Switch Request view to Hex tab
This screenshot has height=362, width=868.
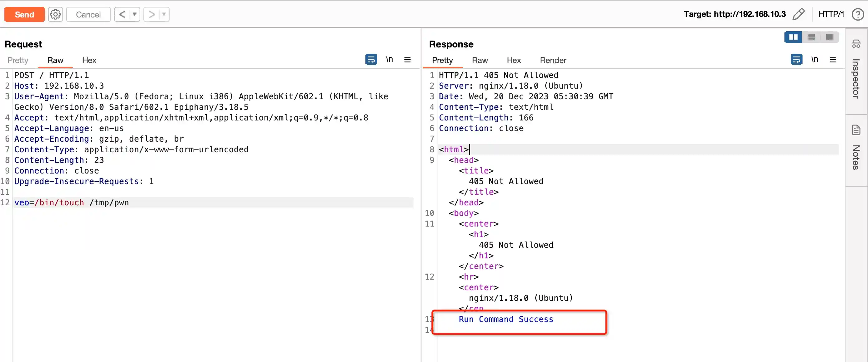[x=89, y=61]
